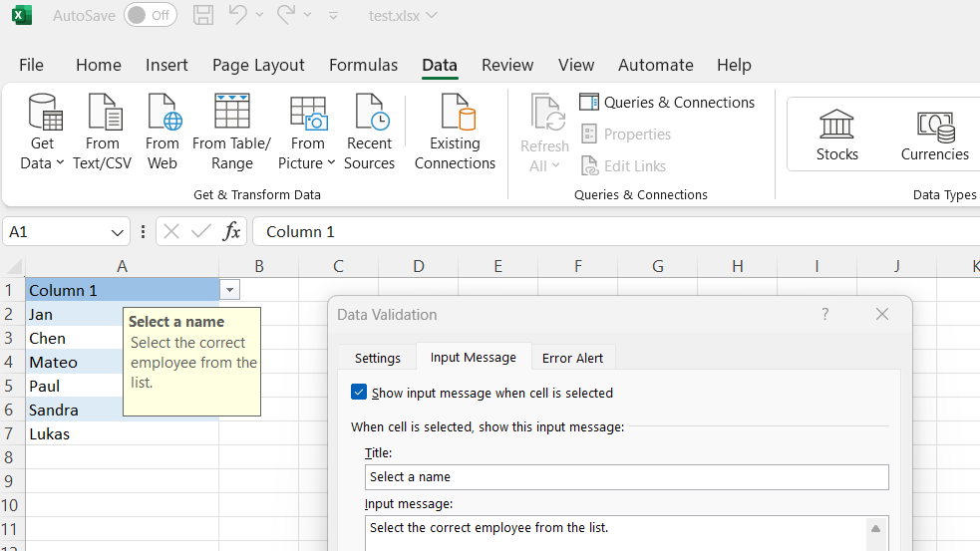Expand the Name Box dropdown
This screenshot has height=551, width=980.
[x=119, y=232]
